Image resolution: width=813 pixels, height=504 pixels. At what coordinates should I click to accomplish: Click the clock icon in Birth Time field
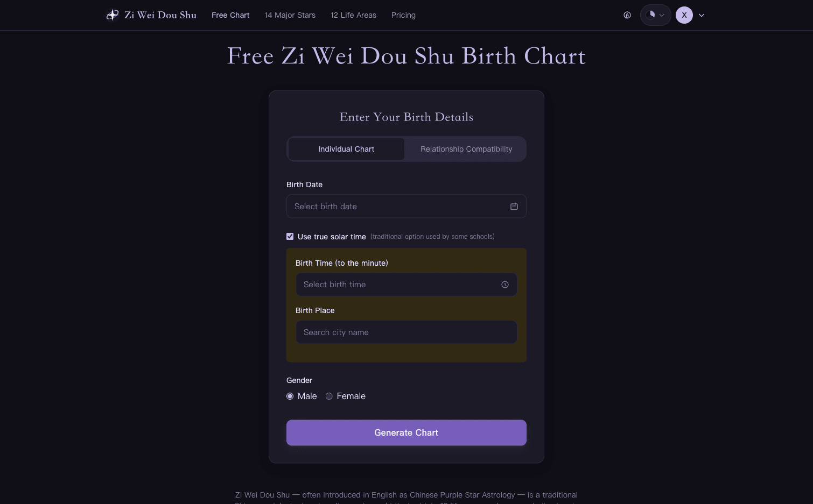tap(505, 285)
